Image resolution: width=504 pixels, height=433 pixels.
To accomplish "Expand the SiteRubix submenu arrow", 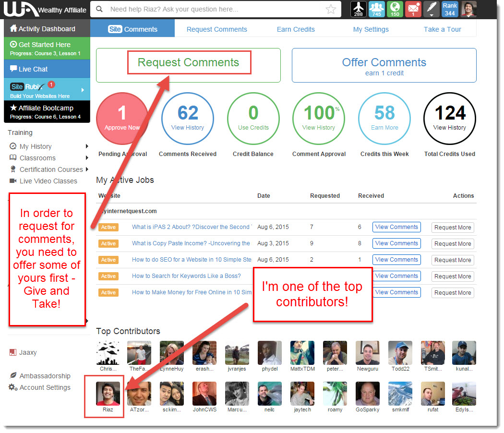I will (83, 90).
